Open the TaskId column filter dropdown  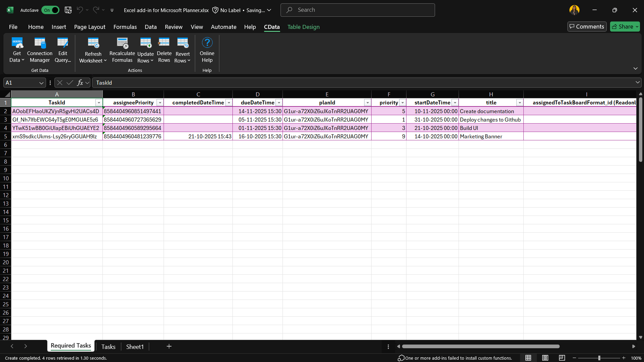(x=99, y=103)
